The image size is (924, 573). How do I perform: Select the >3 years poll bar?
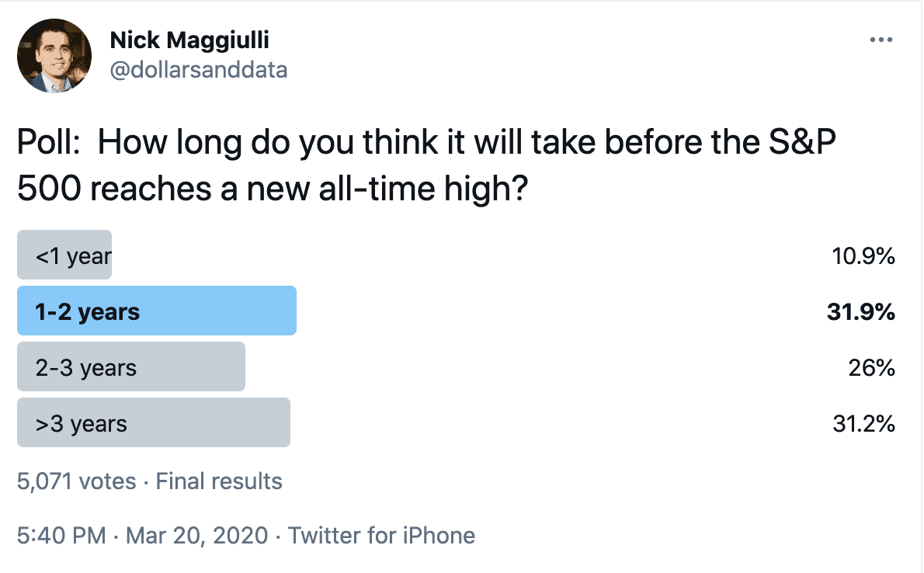pyautogui.click(x=154, y=422)
